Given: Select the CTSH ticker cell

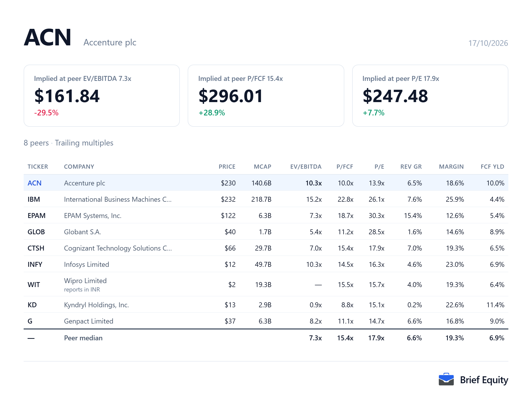Looking at the screenshot, I should [x=36, y=248].
